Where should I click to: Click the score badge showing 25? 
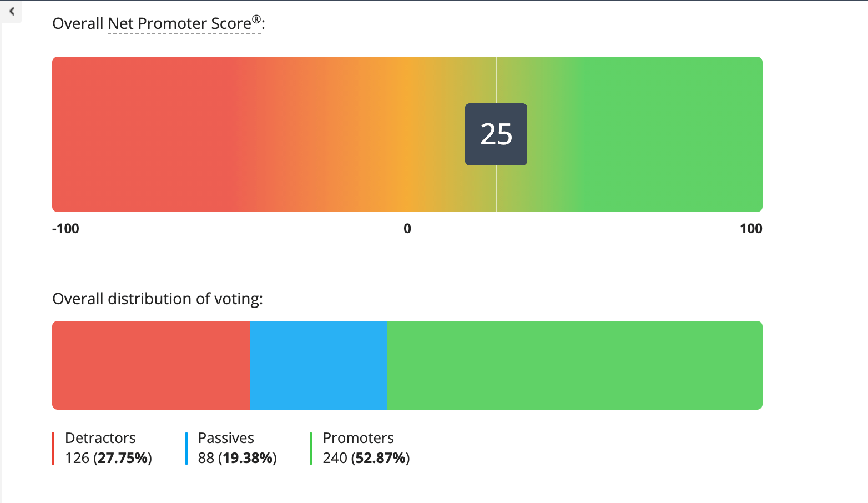pyautogui.click(x=496, y=134)
